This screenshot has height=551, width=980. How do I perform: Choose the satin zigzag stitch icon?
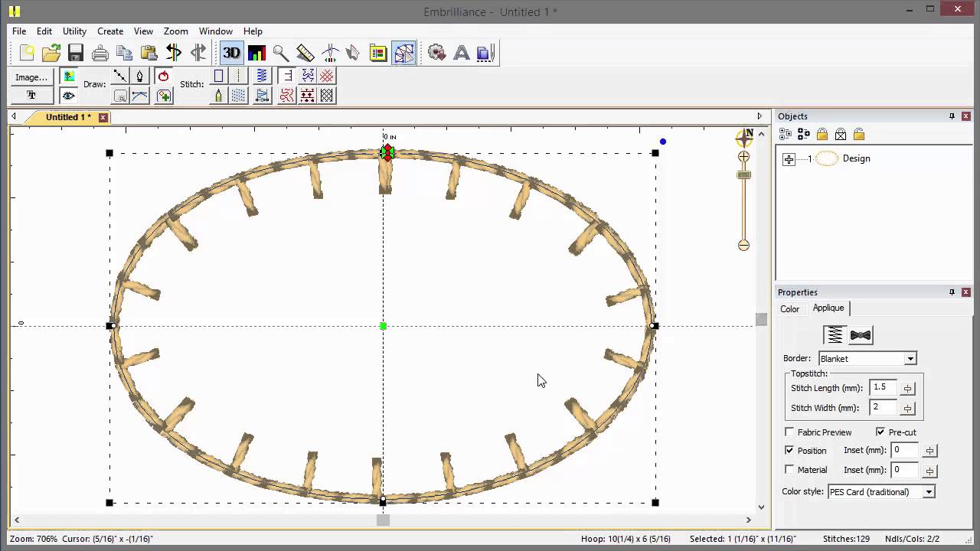pyautogui.click(x=262, y=76)
